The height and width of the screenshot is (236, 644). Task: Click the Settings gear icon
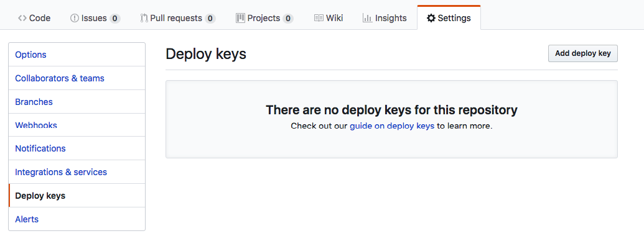pos(431,18)
